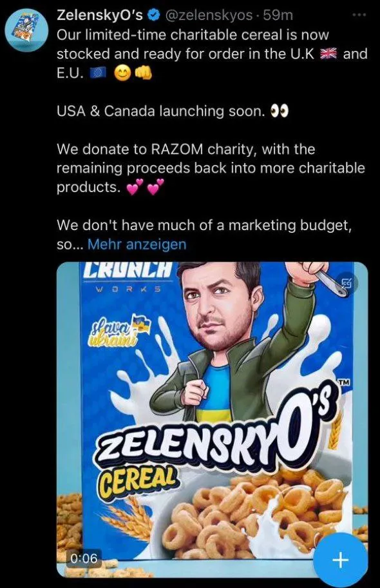Click the blue verified badge
This screenshot has height=588, width=380.
[x=154, y=15]
